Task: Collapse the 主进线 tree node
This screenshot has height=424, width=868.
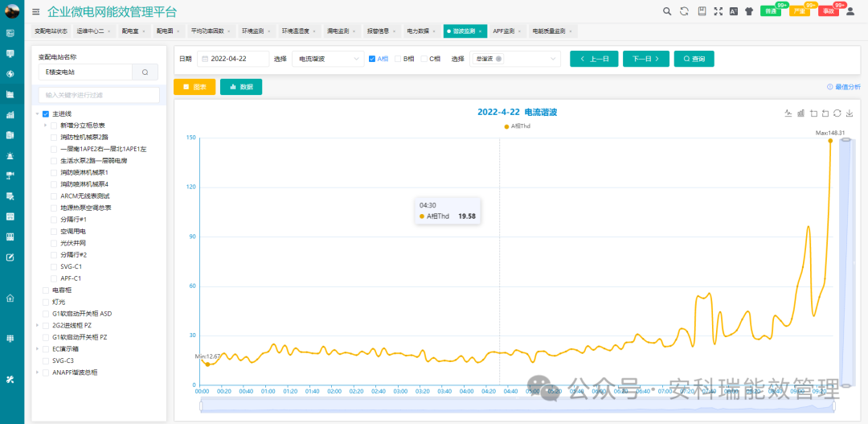Action: 38,113
